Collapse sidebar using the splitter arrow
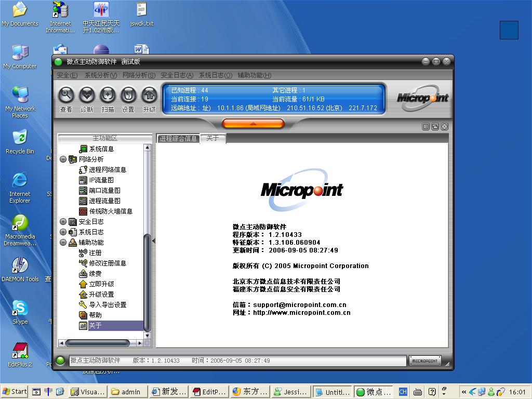This screenshot has height=399, width=532. click(x=154, y=241)
